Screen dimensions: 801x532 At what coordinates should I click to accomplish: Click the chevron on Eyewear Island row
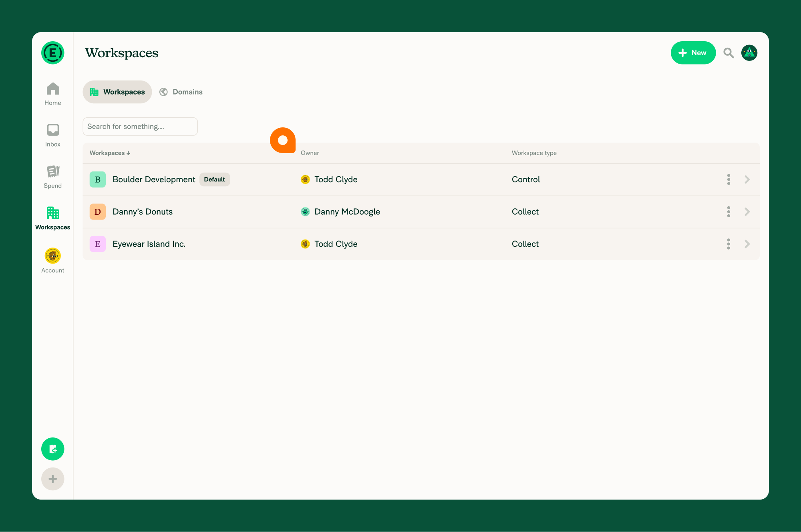(x=747, y=244)
